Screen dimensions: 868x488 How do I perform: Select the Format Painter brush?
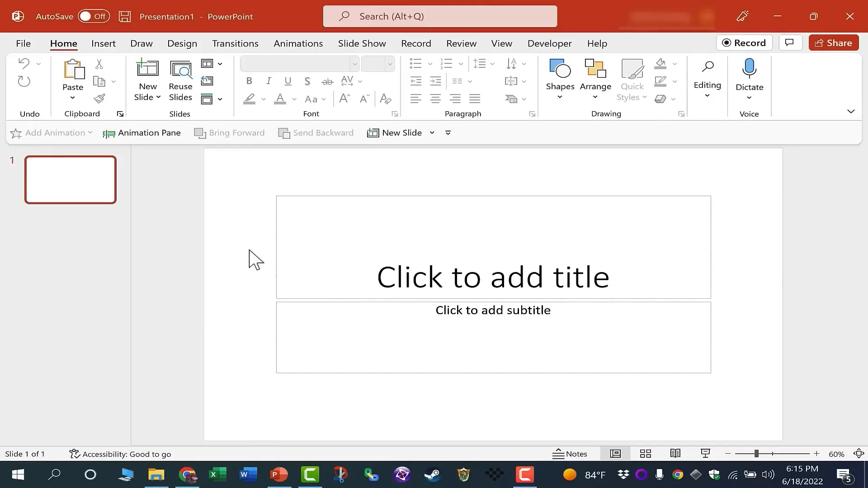click(99, 99)
